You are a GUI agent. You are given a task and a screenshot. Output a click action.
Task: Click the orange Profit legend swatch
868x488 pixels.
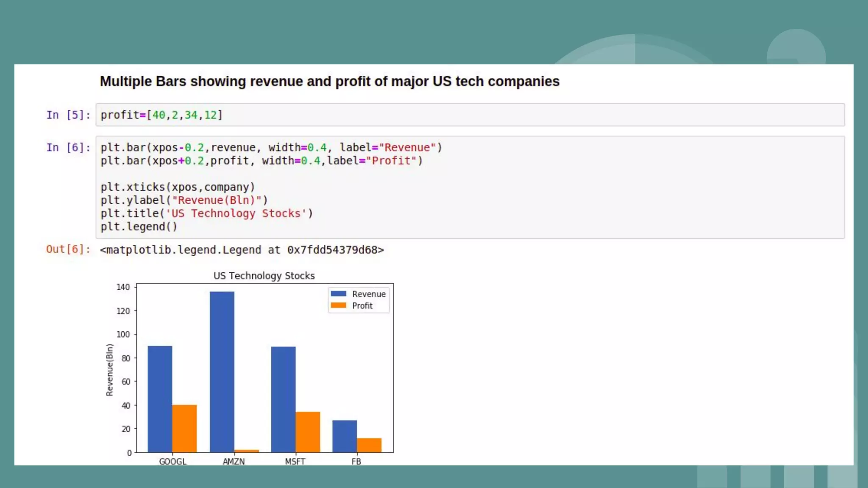[x=338, y=305]
